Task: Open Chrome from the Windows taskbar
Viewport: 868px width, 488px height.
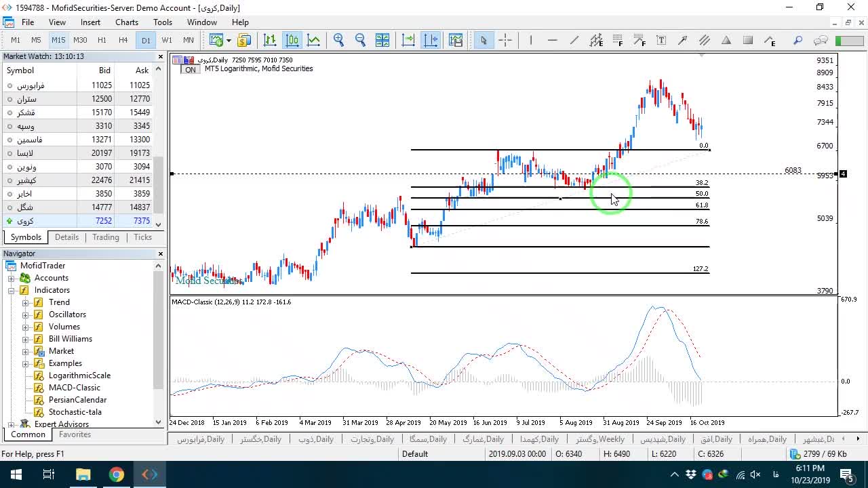Action: (x=117, y=474)
